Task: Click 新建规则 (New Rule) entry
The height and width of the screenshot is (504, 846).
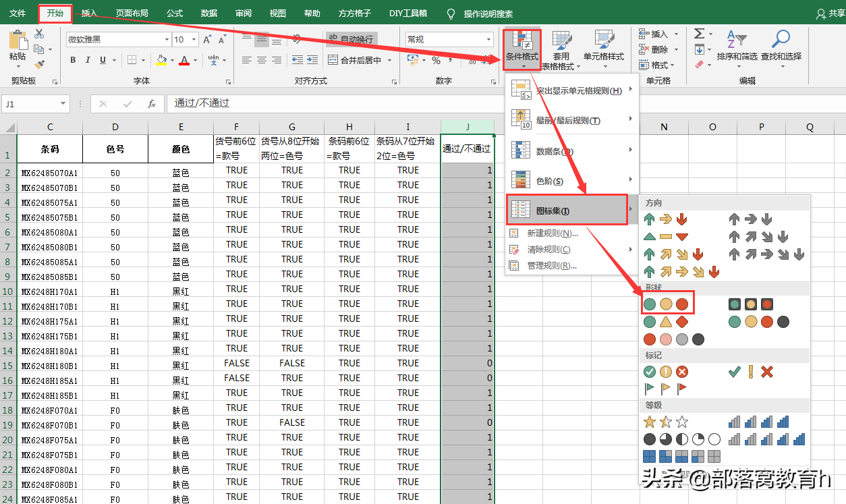Action: point(551,233)
